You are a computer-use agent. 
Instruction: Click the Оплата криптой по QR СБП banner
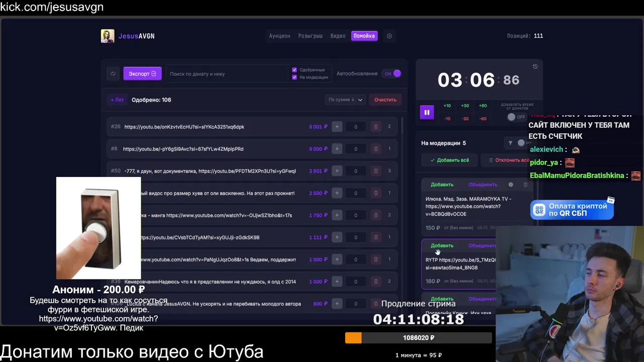(572, 210)
